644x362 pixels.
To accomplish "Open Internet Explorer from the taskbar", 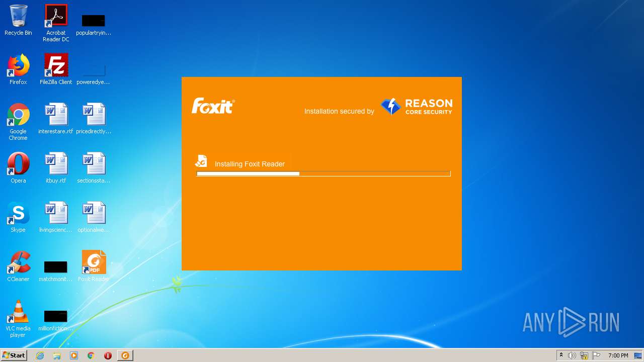I will pyautogui.click(x=40, y=355).
